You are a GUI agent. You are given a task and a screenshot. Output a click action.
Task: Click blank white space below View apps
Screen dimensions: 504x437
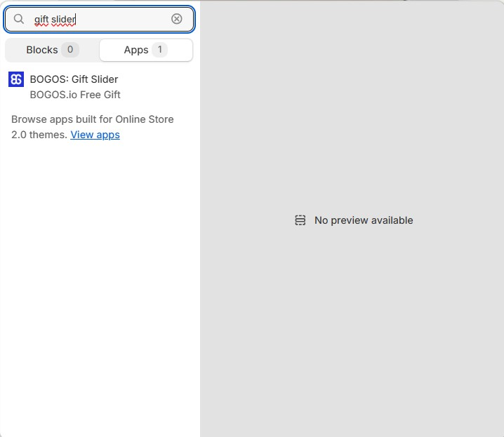coord(98,281)
